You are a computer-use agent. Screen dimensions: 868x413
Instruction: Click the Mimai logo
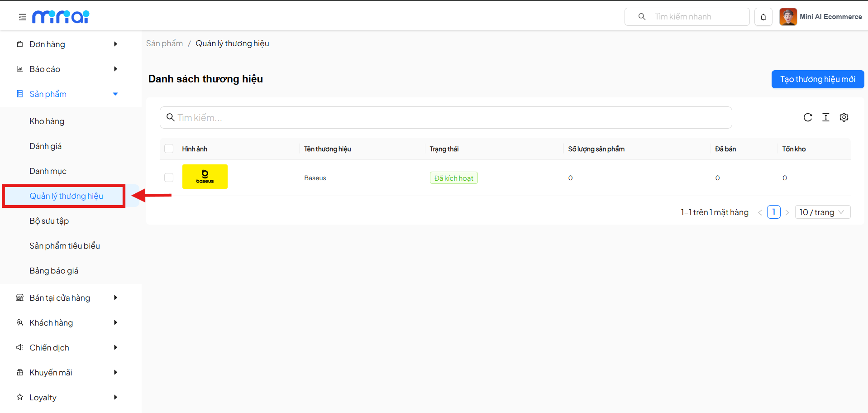point(61,17)
